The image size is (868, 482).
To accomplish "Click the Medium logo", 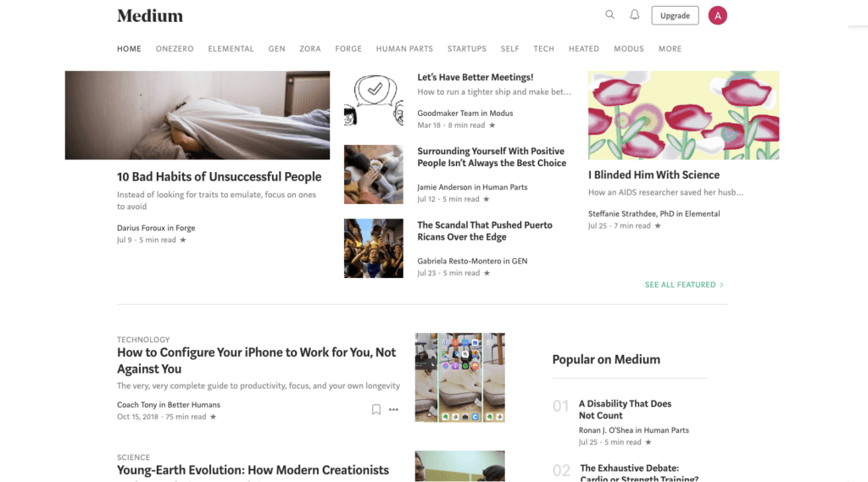I will click(150, 15).
